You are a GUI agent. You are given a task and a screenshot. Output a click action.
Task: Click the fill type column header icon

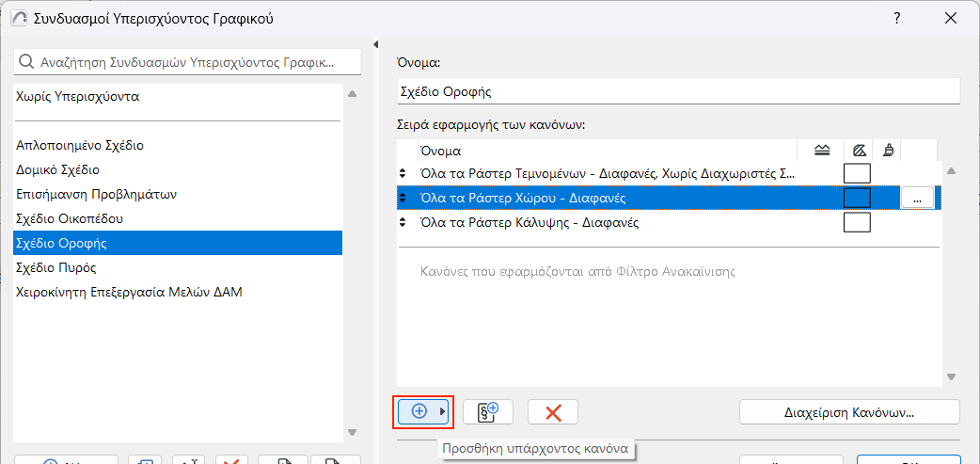click(x=858, y=151)
